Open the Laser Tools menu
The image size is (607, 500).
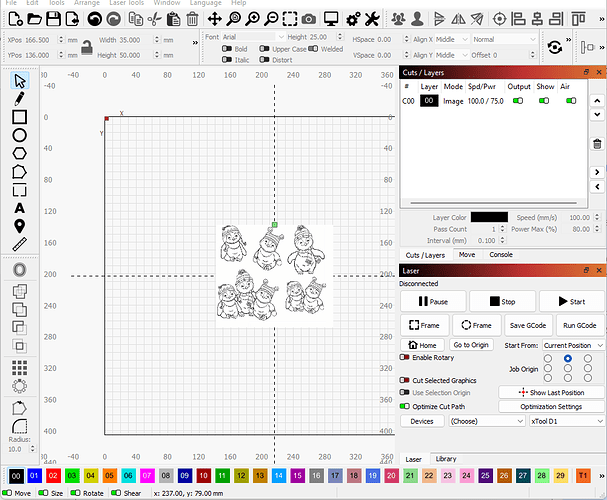pyautogui.click(x=126, y=3)
